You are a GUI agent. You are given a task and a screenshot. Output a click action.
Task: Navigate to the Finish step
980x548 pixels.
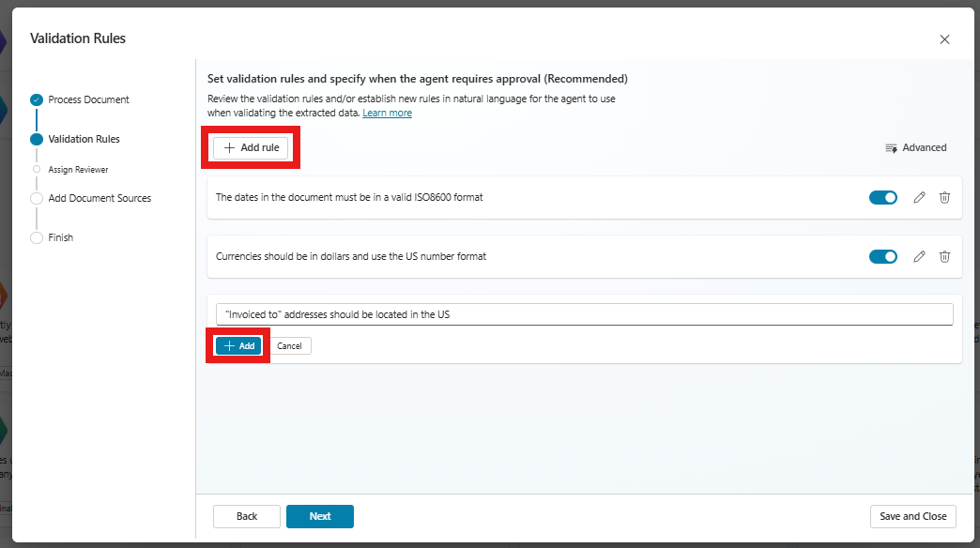(60, 237)
